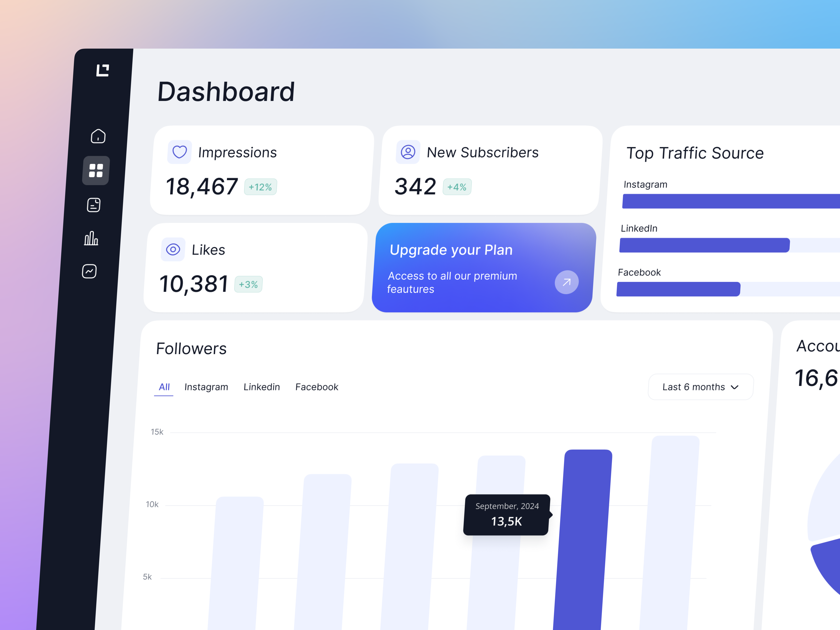Collapse the Last 6 months filter chevron
This screenshot has height=630, width=840.
(734, 387)
